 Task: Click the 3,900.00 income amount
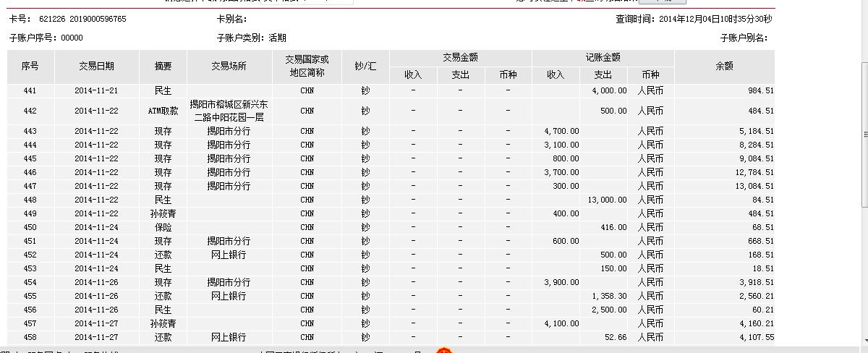(x=561, y=283)
